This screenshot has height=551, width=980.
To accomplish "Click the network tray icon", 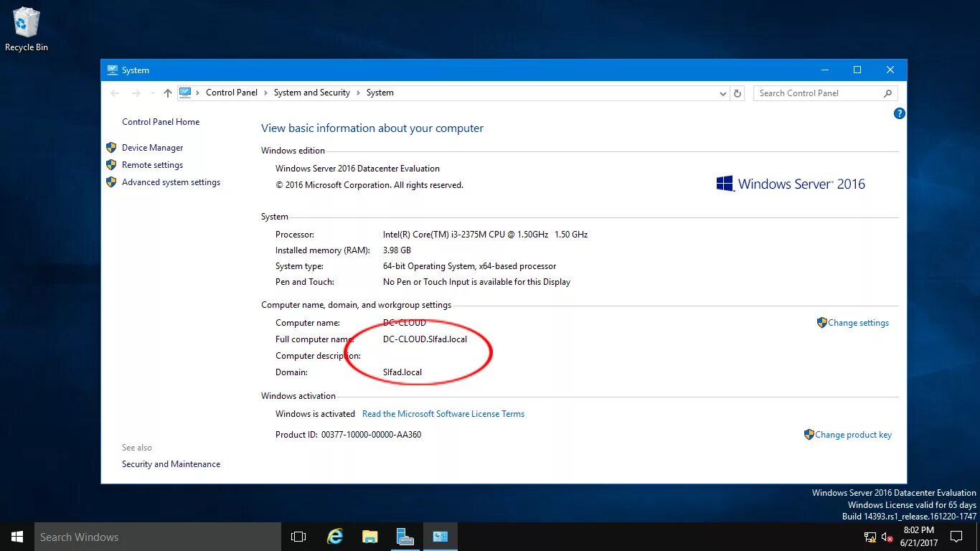I will coord(870,537).
